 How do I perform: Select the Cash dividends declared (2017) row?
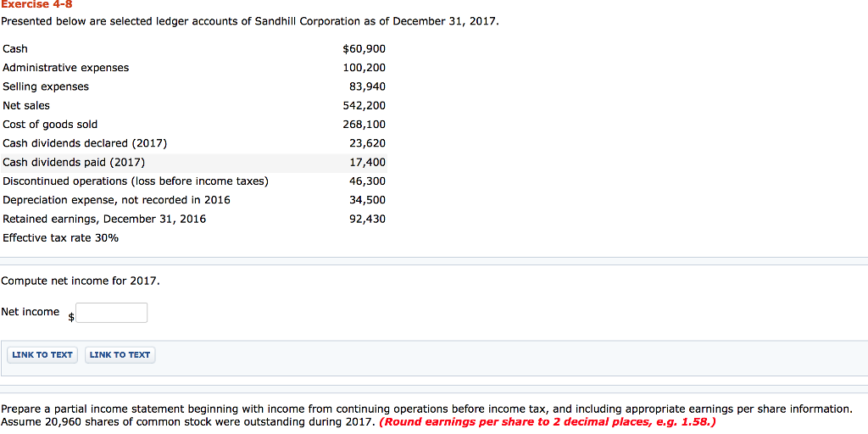194,143
